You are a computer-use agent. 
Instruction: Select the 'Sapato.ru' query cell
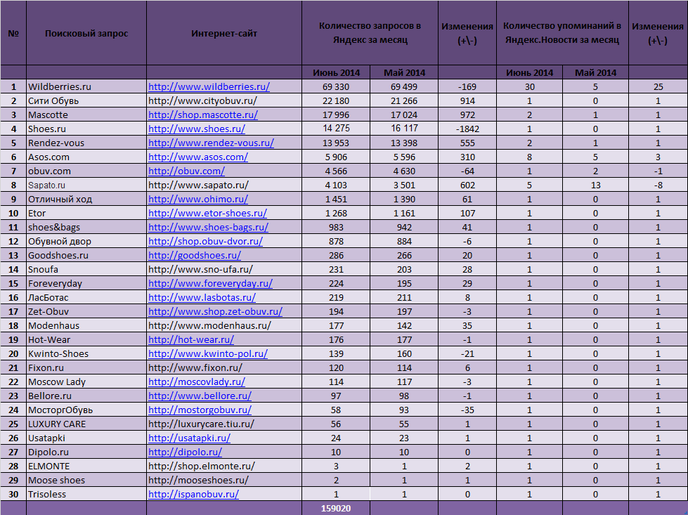pos(86,185)
